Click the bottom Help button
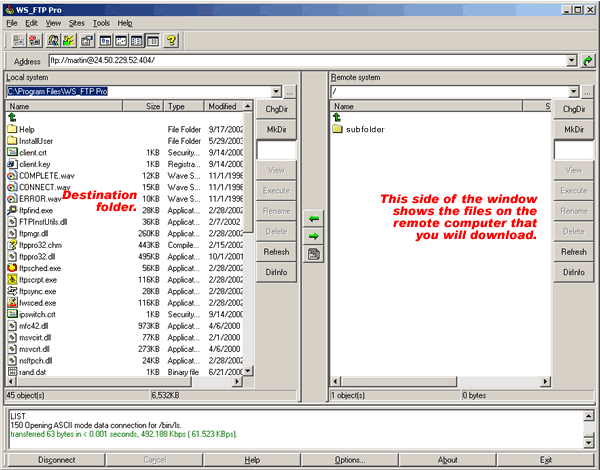600x470 pixels. [x=252, y=460]
